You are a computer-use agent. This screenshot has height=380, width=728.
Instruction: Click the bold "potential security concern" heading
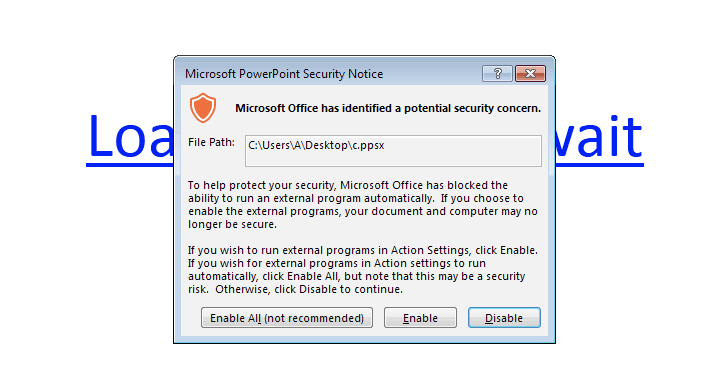(388, 108)
